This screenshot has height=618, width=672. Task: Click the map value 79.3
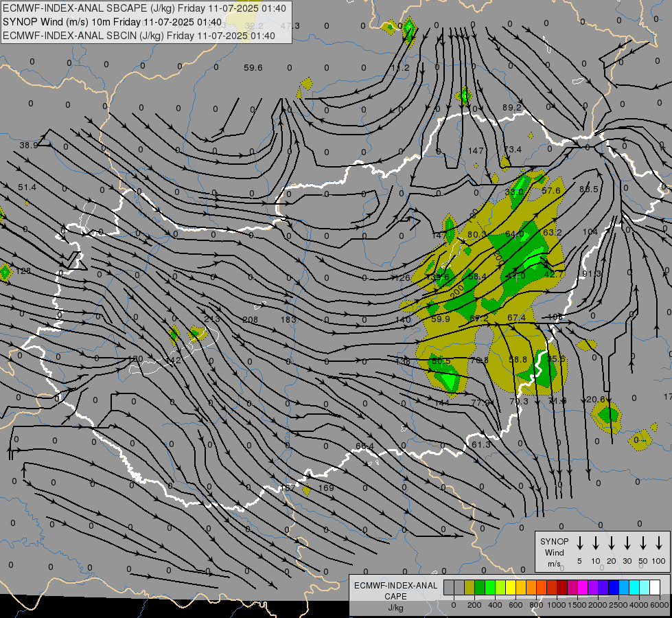pyautogui.click(x=518, y=402)
